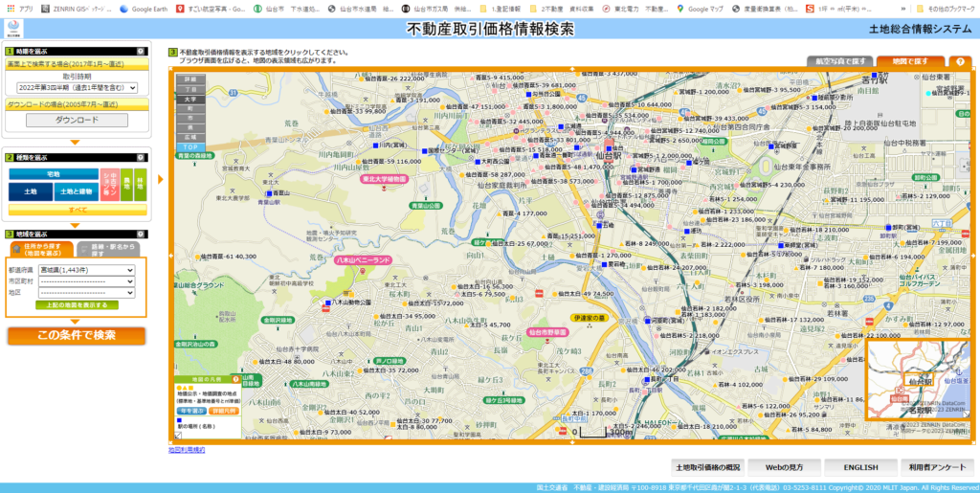Set map scale to 県

click(190, 127)
